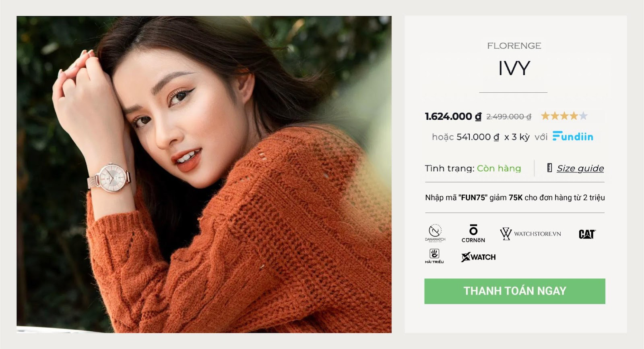Viewport: 644px width, 349px height.
Task: Click the Fundiin installment logo
Action: coord(573,136)
